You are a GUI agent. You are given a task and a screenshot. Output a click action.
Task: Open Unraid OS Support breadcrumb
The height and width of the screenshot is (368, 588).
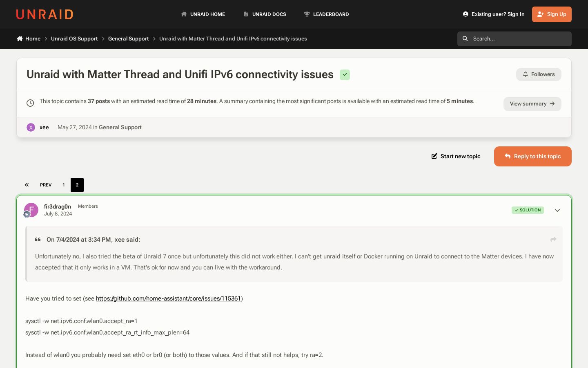tap(74, 39)
